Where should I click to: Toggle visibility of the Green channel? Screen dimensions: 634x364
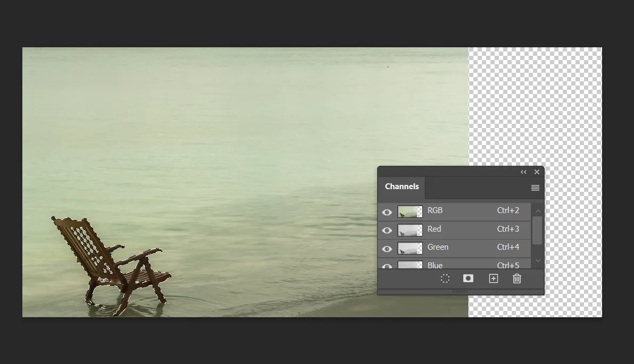tap(387, 249)
